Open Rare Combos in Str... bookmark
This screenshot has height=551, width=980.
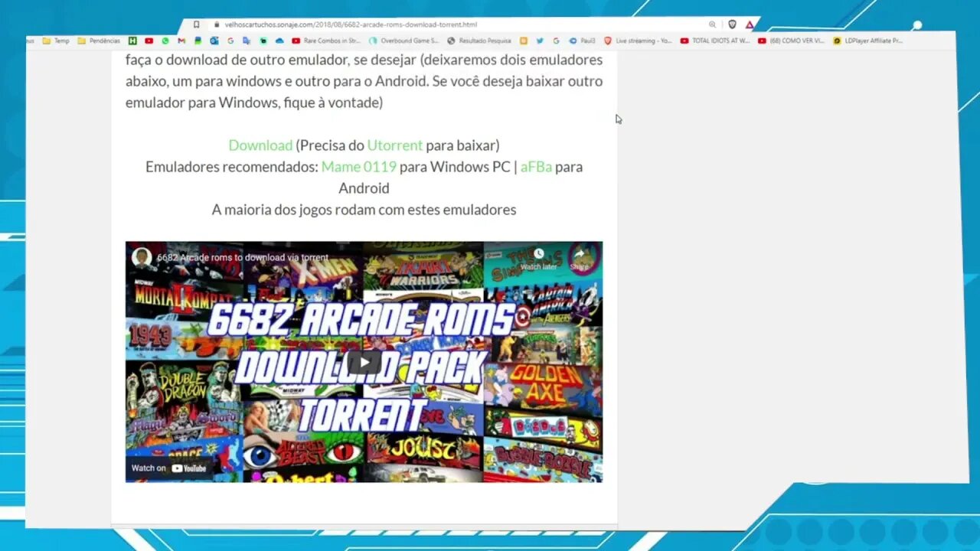pos(326,41)
